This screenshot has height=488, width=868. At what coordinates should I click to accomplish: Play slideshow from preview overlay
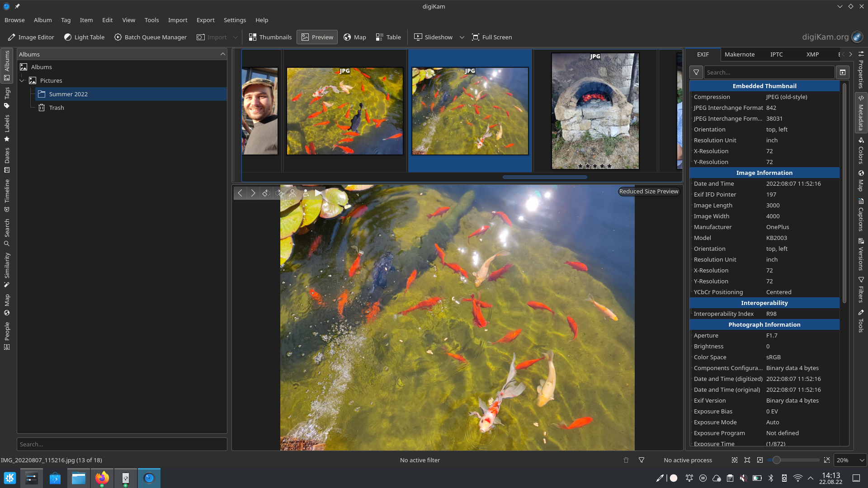(318, 193)
